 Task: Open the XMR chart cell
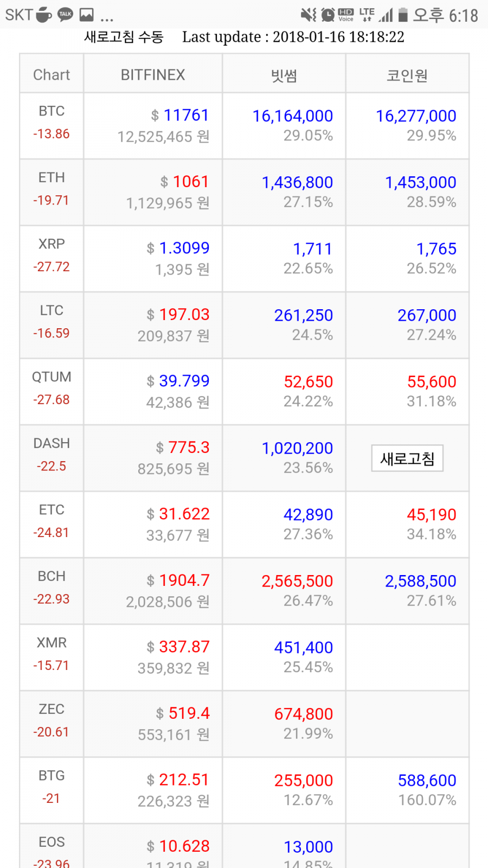[52, 658]
